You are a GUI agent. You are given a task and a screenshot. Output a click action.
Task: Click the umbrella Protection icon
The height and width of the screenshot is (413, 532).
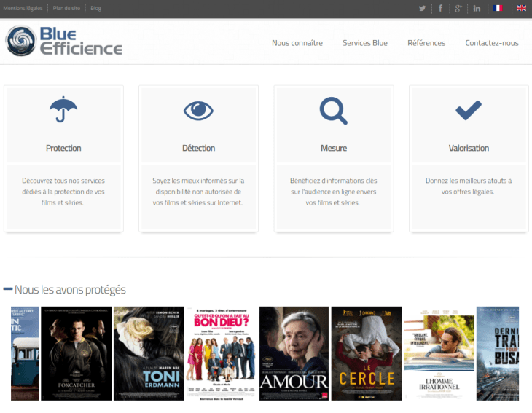click(x=63, y=110)
